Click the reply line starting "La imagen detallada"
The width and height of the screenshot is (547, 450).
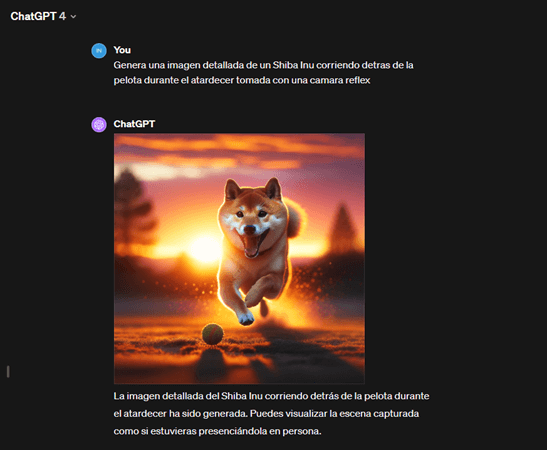(x=271, y=396)
